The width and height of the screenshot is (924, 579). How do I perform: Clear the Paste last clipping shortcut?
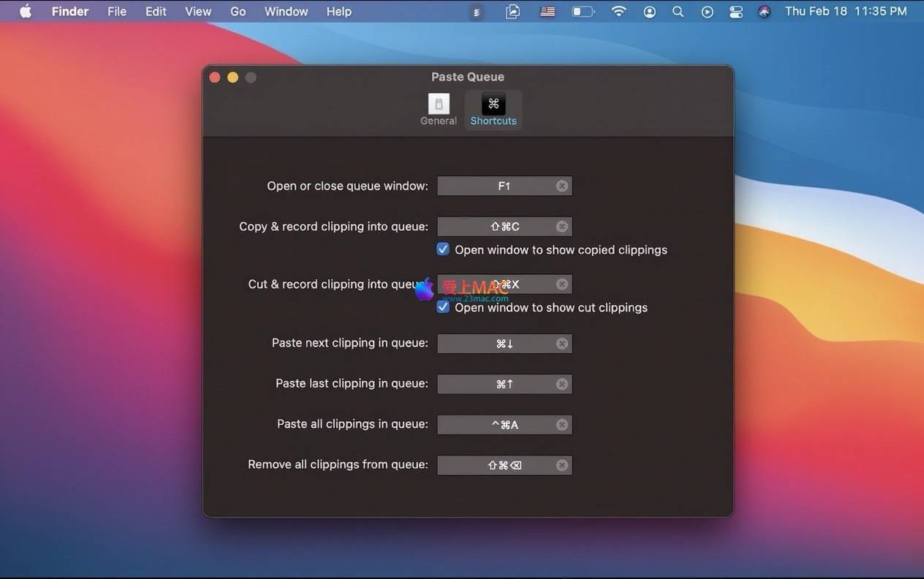tap(562, 384)
